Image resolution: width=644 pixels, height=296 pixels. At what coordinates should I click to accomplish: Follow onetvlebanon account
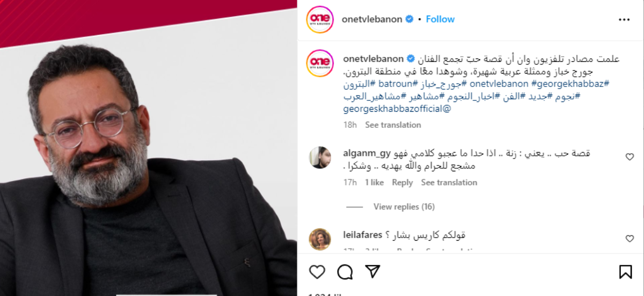pyautogui.click(x=440, y=19)
